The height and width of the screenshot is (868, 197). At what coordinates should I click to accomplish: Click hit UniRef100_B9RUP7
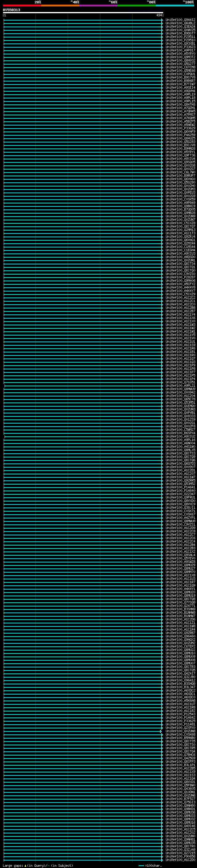coord(180,176)
